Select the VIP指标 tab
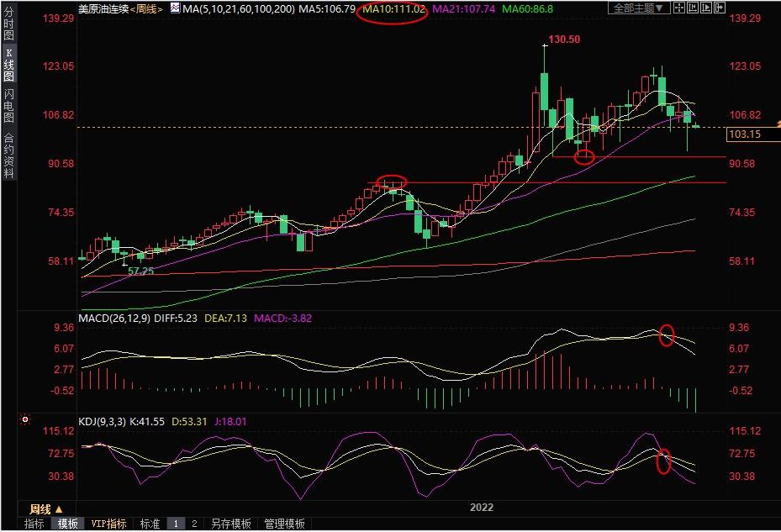The height and width of the screenshot is (532, 781). tap(108, 524)
